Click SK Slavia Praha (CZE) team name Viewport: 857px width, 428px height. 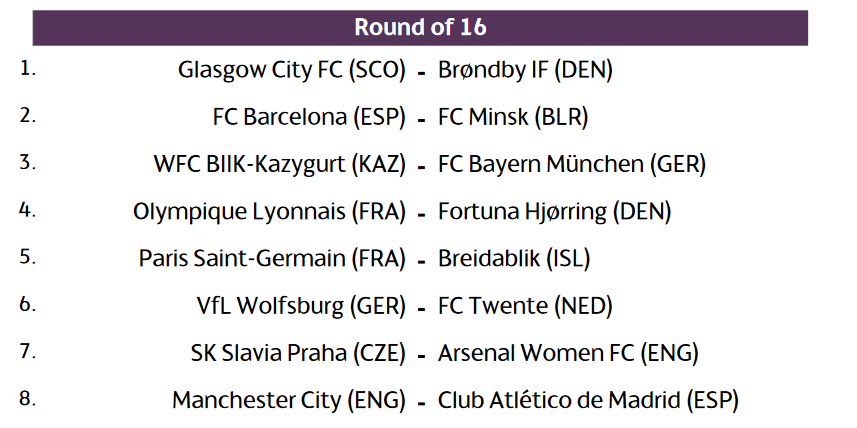coord(298,353)
